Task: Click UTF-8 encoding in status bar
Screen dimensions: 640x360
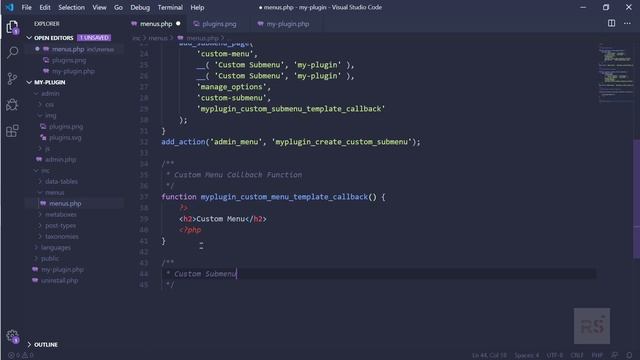Action: (555, 355)
